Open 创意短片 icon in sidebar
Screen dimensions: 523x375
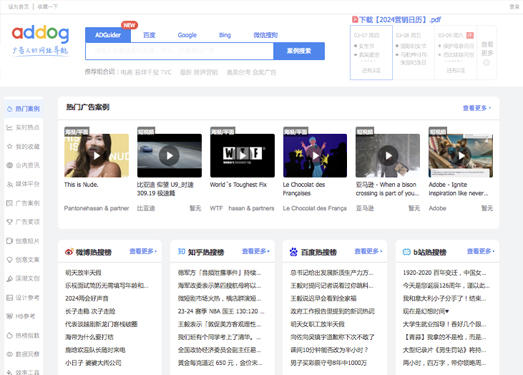[10, 241]
